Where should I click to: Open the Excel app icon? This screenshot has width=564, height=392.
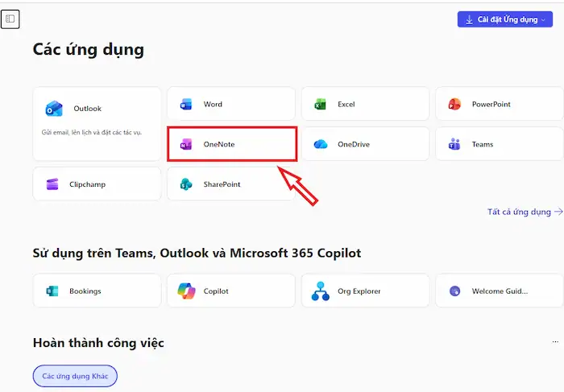click(x=320, y=105)
